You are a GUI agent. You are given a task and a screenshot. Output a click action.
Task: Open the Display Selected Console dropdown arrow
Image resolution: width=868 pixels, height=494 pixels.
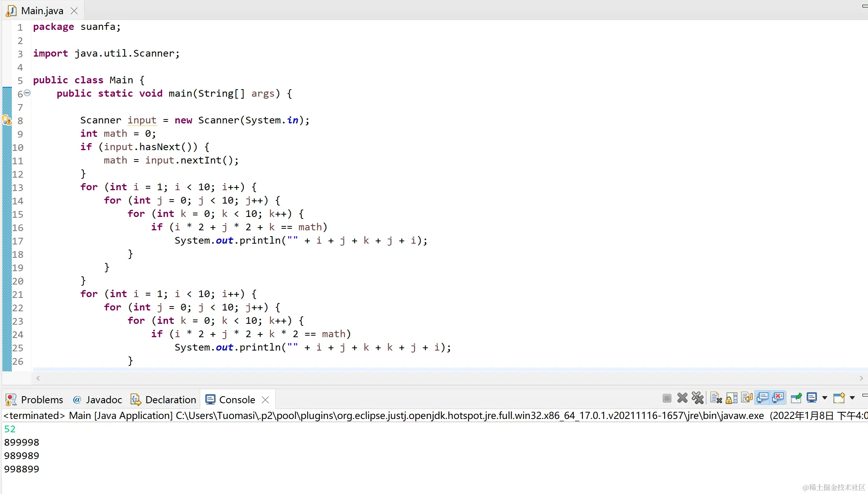pos(825,398)
